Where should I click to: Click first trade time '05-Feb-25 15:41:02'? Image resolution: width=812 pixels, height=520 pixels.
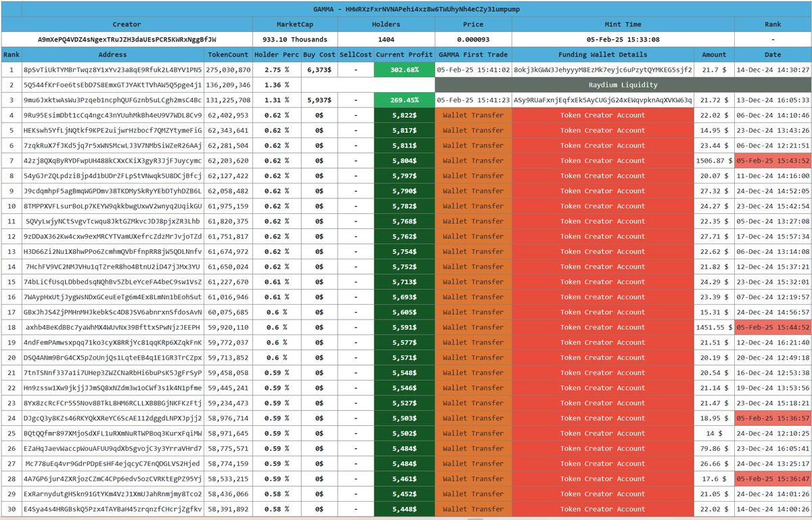[473, 70]
